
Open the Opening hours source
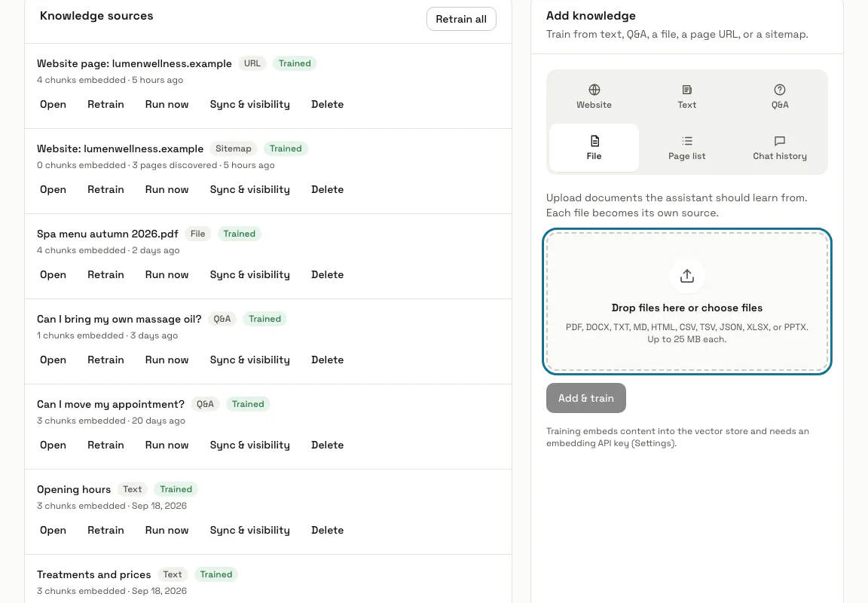click(x=53, y=531)
